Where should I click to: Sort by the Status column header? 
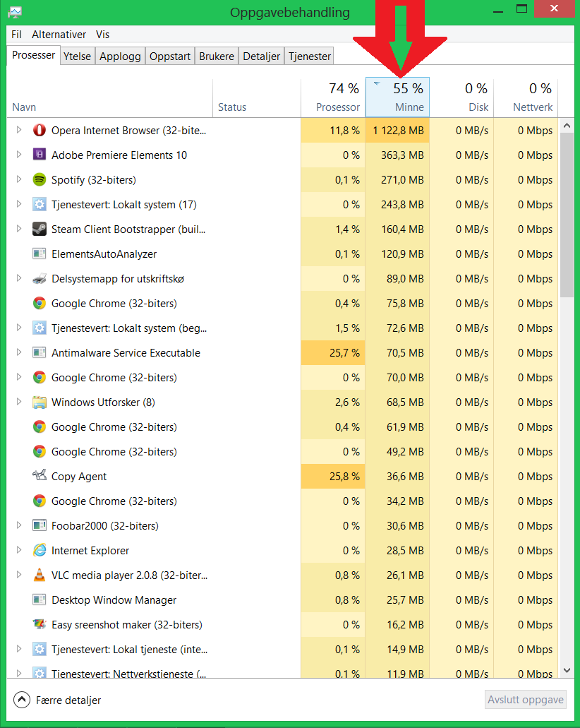click(x=257, y=98)
